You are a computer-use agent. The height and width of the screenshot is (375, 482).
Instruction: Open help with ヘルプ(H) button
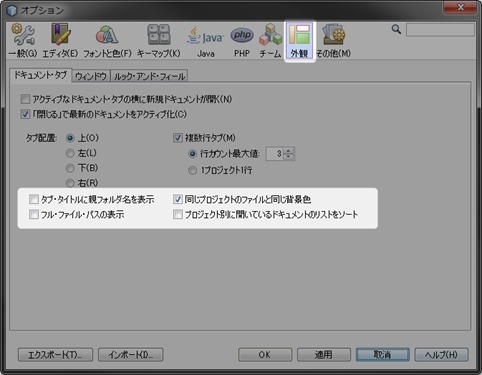[441, 355]
